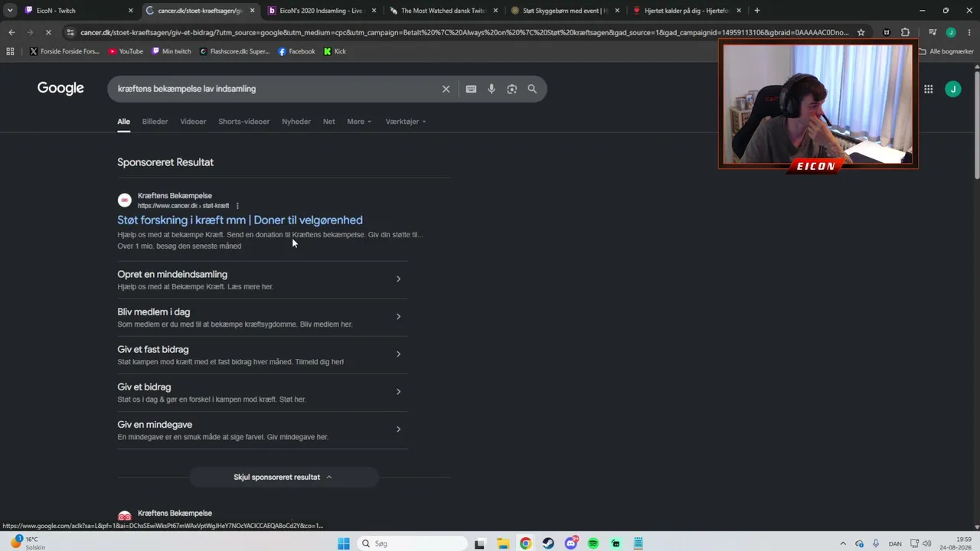
Task: Show hidden system tray icons
Action: pyautogui.click(x=843, y=543)
